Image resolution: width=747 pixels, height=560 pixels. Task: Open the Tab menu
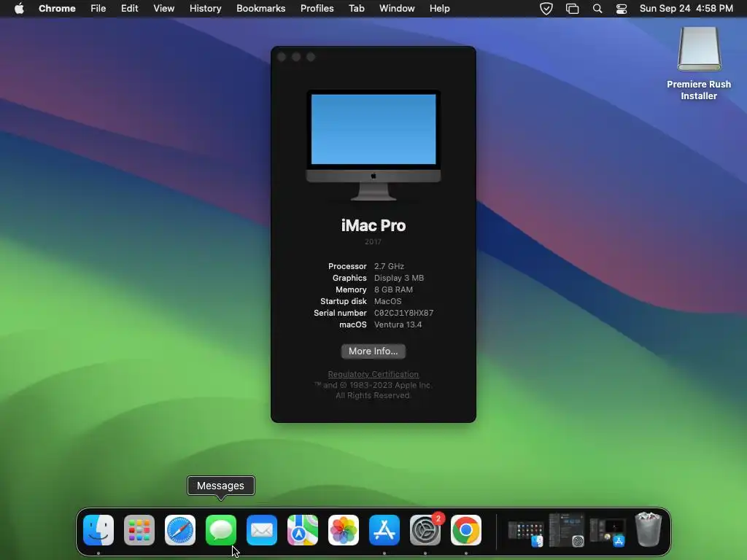coord(356,9)
